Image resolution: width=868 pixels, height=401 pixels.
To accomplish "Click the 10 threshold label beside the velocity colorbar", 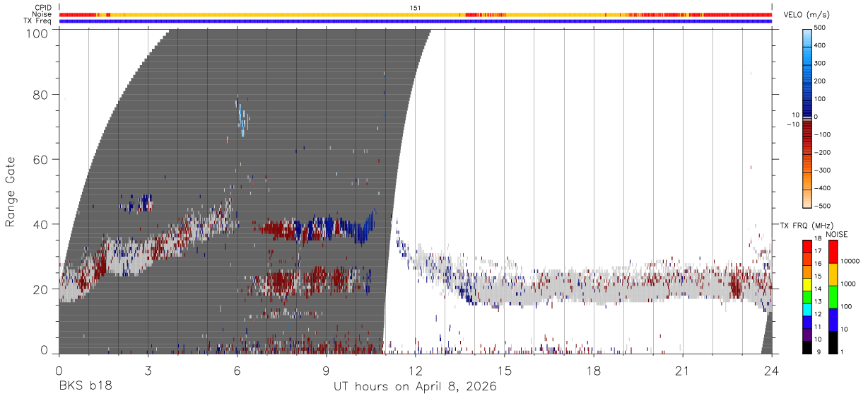I will (x=794, y=115).
